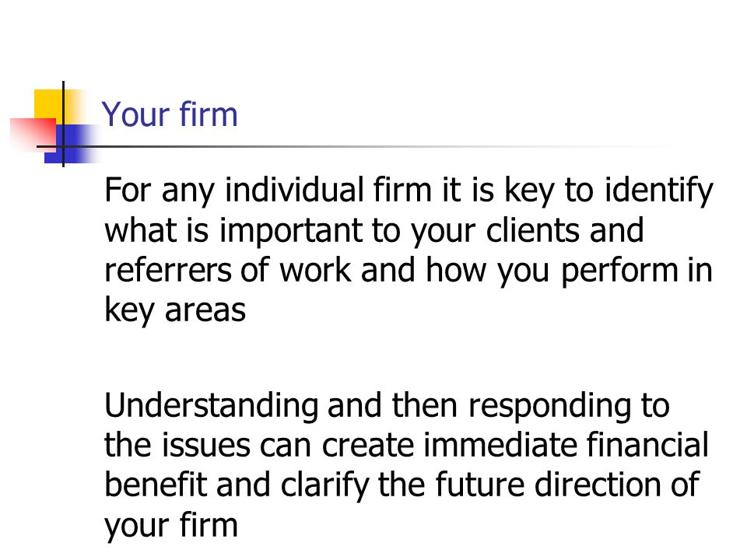Click 'the issues can create' line
Screen dimensions: 747x560
coord(260,446)
